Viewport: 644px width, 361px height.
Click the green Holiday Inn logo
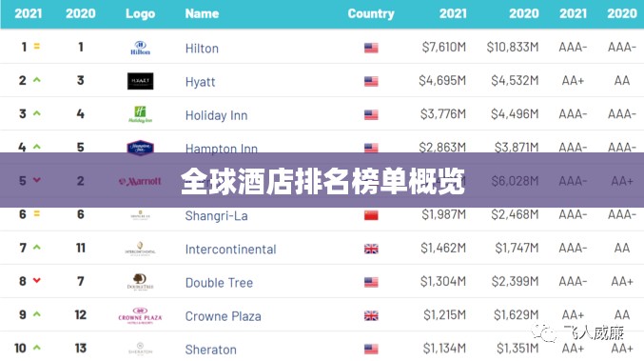140,114
